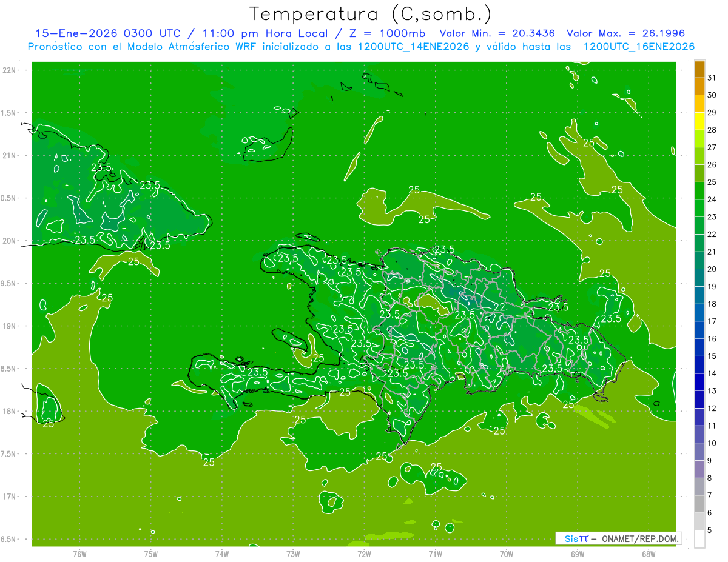Click the '21N' latitude axis label

click(x=8, y=156)
